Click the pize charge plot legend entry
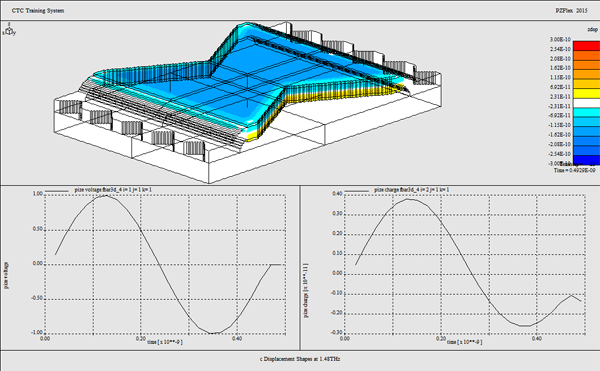600x371 pixels. click(398, 190)
